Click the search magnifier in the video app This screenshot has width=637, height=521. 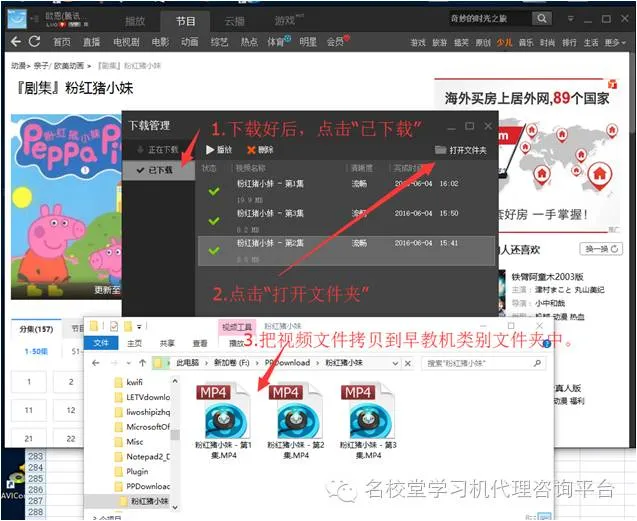click(542, 18)
